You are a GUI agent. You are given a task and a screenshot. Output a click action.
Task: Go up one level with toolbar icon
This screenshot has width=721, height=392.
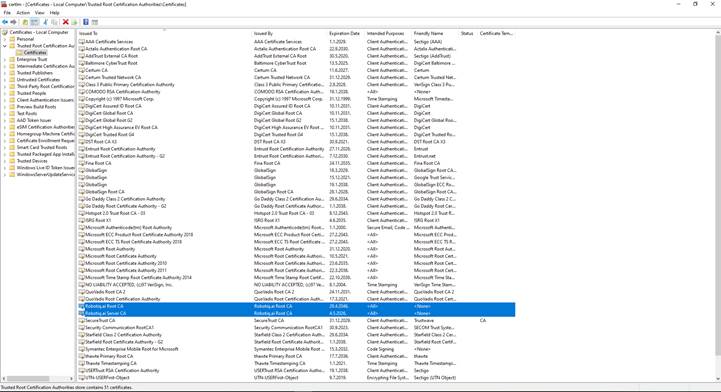(x=25, y=22)
